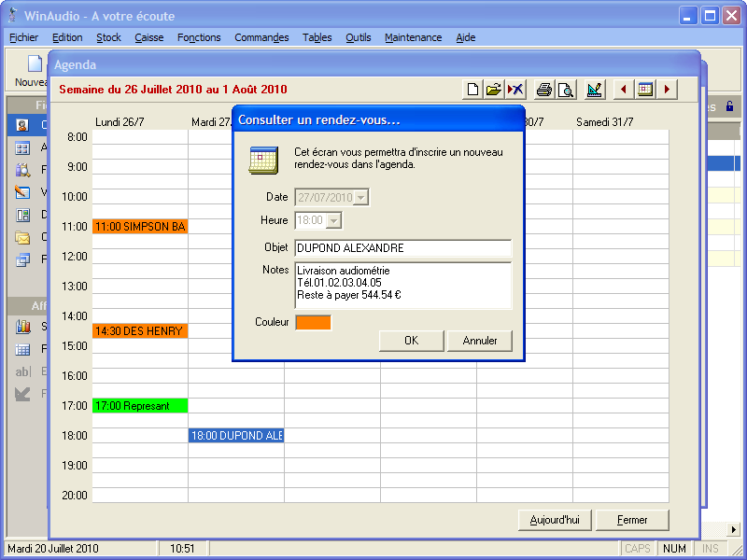Click the ruler and pencil design icon

(595, 90)
